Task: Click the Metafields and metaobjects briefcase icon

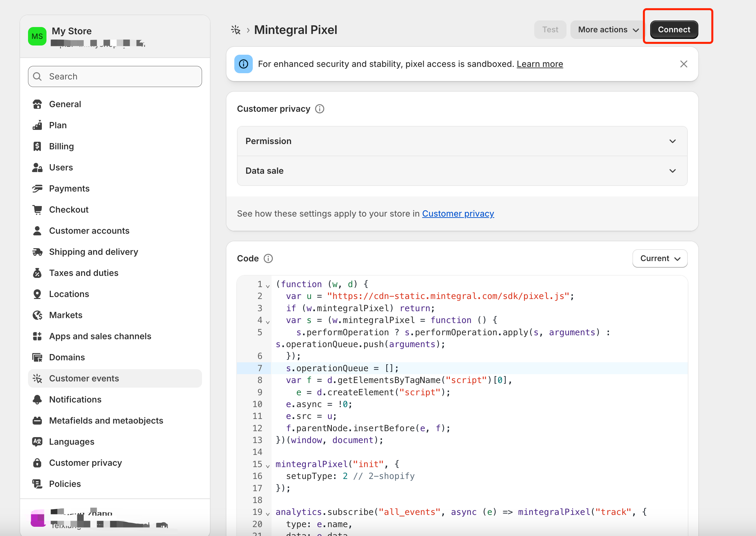Action: [x=37, y=421]
